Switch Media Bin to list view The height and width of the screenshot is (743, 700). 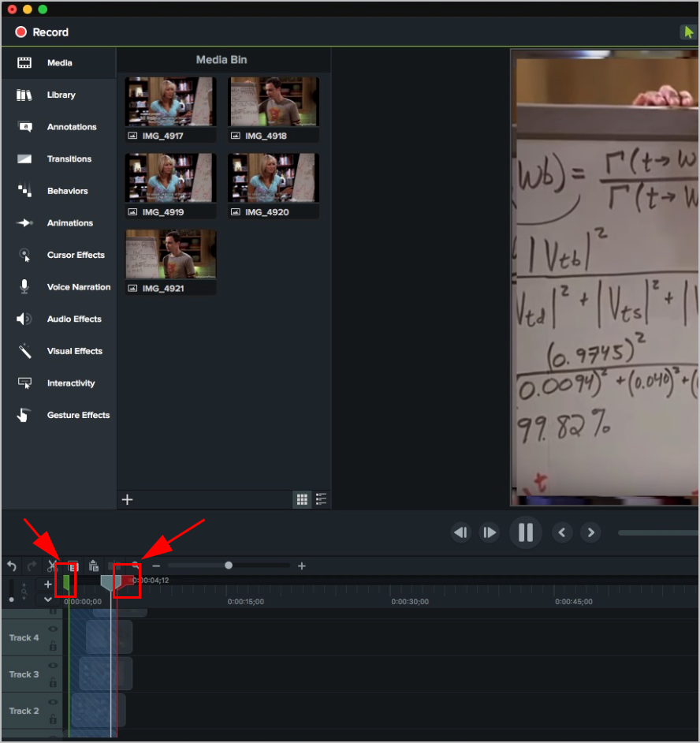point(321,499)
